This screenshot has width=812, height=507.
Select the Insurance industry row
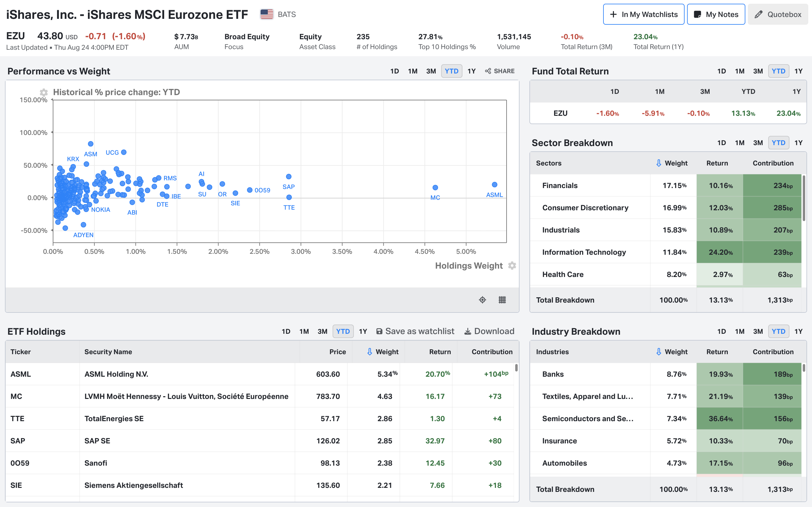[x=666, y=441]
